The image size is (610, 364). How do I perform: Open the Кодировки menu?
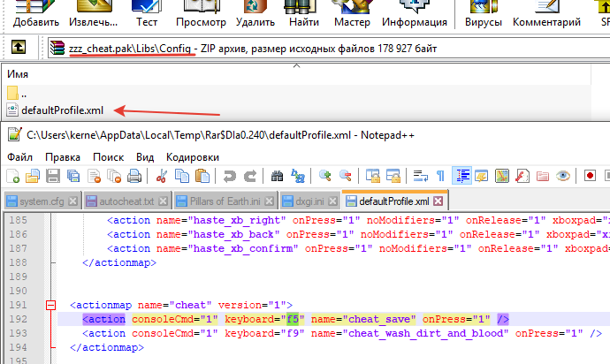click(192, 155)
